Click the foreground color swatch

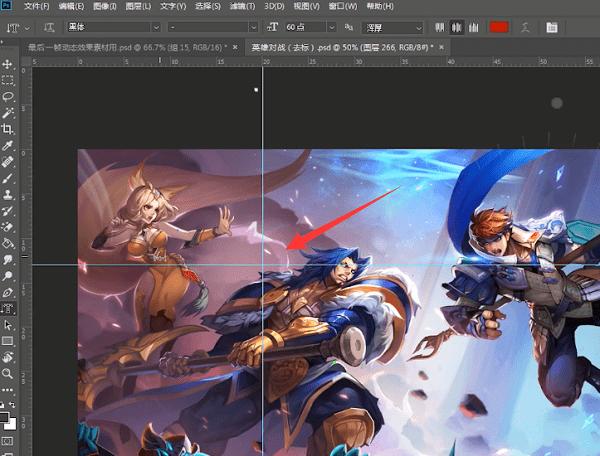click(x=3, y=416)
